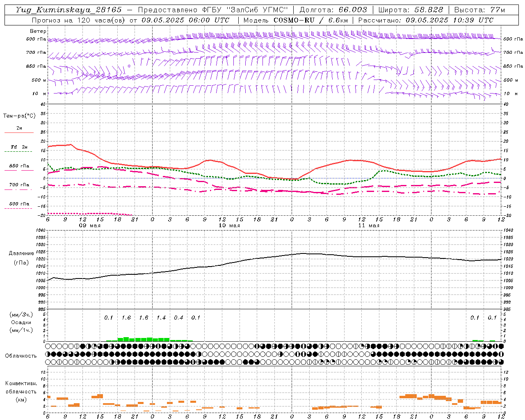Click the 10 мая date label

pos(229,226)
